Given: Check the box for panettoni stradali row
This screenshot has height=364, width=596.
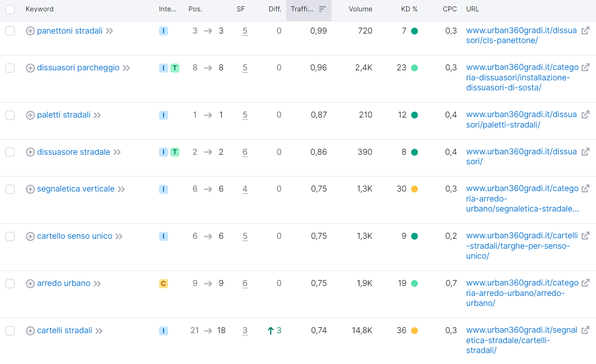Looking at the screenshot, I should click(10, 31).
